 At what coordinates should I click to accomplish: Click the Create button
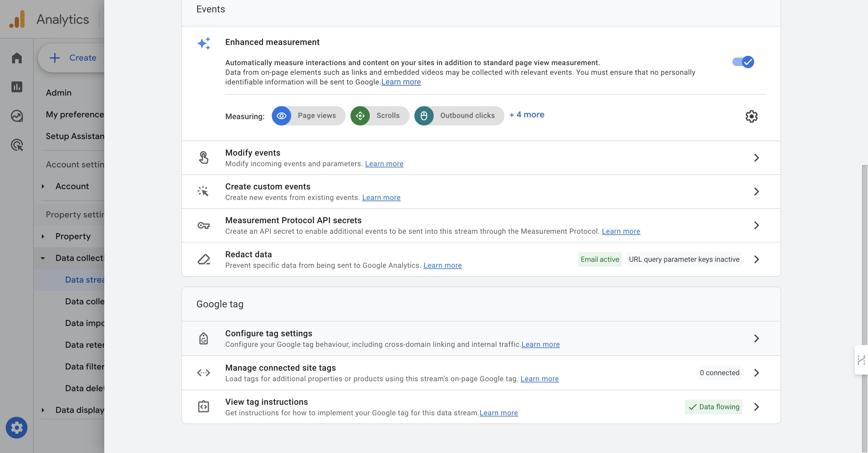pyautogui.click(x=73, y=58)
